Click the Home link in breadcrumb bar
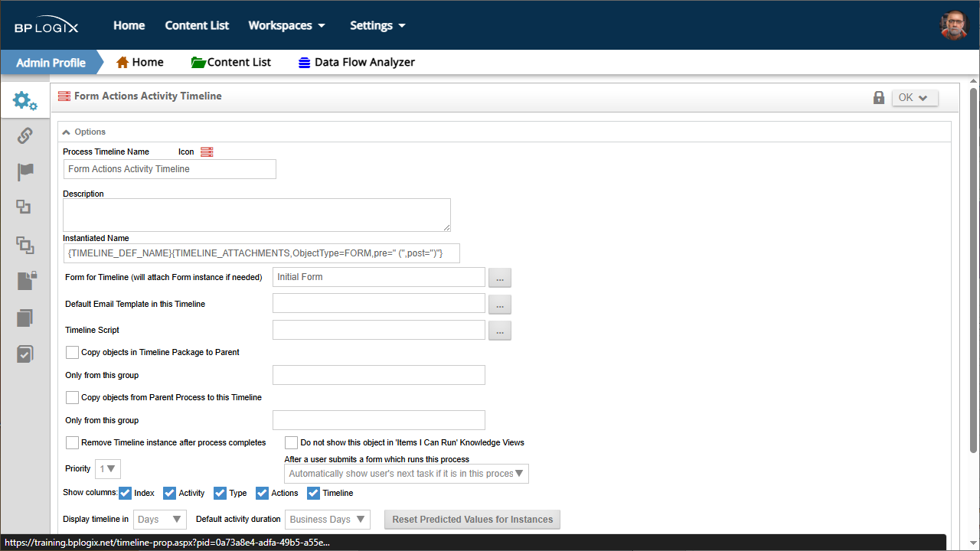This screenshot has width=980, height=551. pos(148,63)
